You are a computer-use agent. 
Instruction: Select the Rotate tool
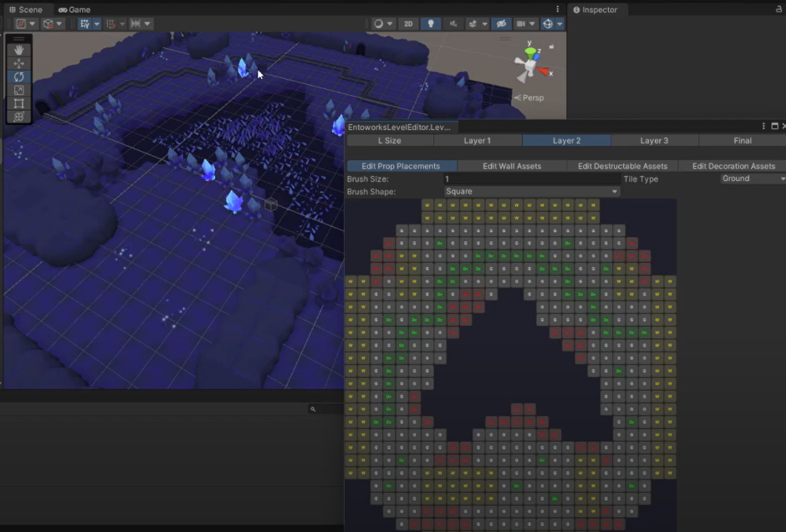tap(19, 77)
